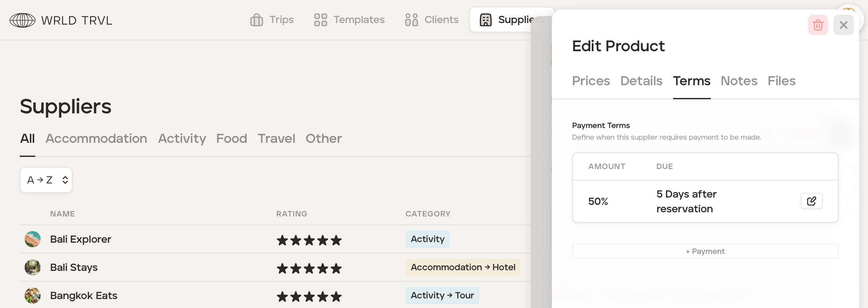The image size is (868, 308).
Task: Open the A → Z sort dropdown
Action: [x=46, y=180]
